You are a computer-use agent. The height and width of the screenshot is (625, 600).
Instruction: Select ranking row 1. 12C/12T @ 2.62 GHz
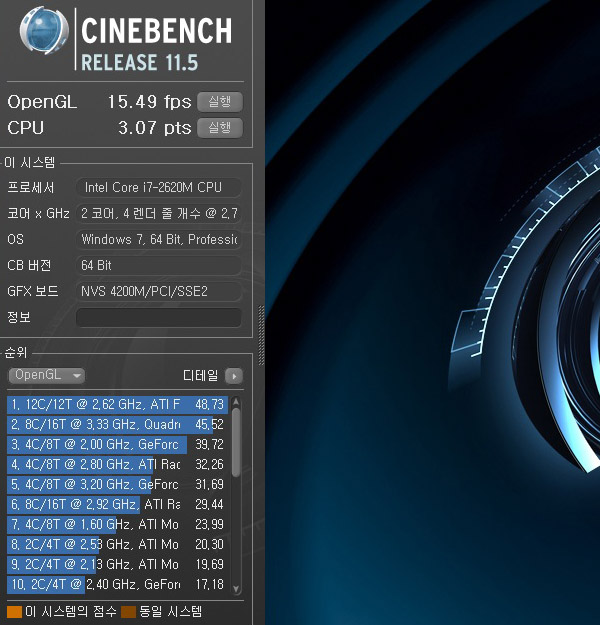118,405
